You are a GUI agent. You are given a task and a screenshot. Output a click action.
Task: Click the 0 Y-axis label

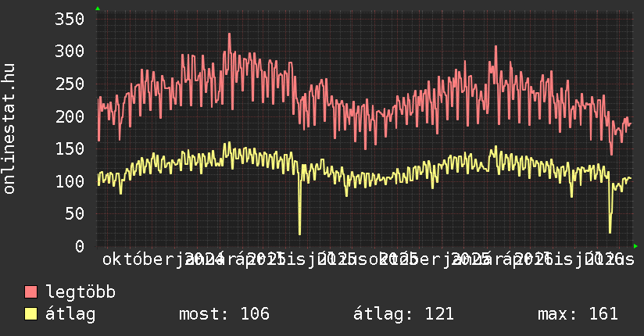(x=80, y=246)
